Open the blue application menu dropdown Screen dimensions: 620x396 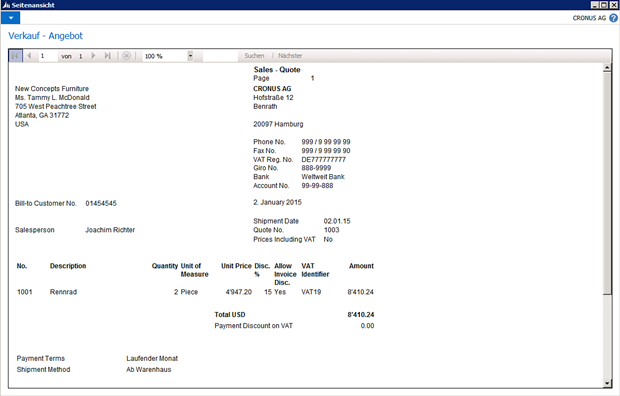pyautogui.click(x=11, y=18)
